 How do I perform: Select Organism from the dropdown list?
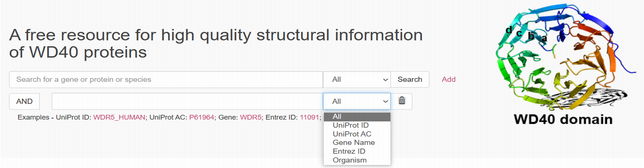[x=357, y=160]
